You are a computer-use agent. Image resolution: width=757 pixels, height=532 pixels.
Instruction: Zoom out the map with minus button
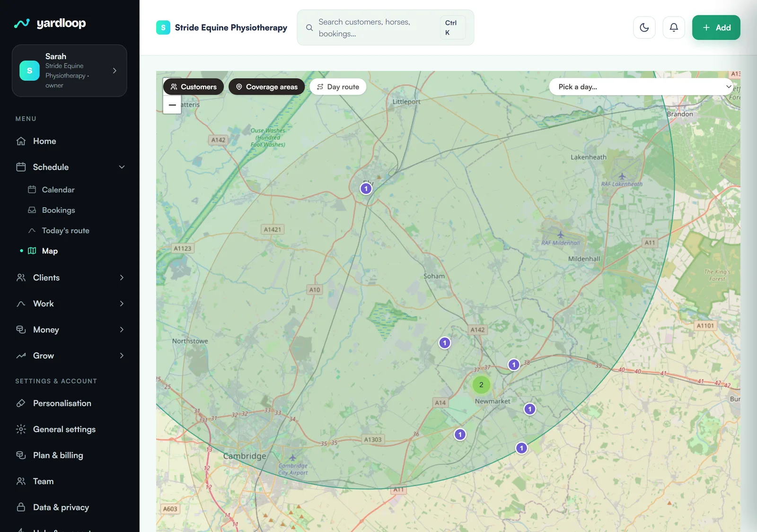pos(172,105)
